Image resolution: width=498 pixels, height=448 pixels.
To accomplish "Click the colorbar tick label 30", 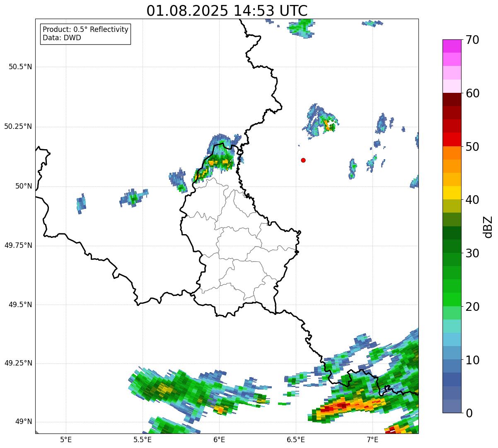I will (x=473, y=253).
